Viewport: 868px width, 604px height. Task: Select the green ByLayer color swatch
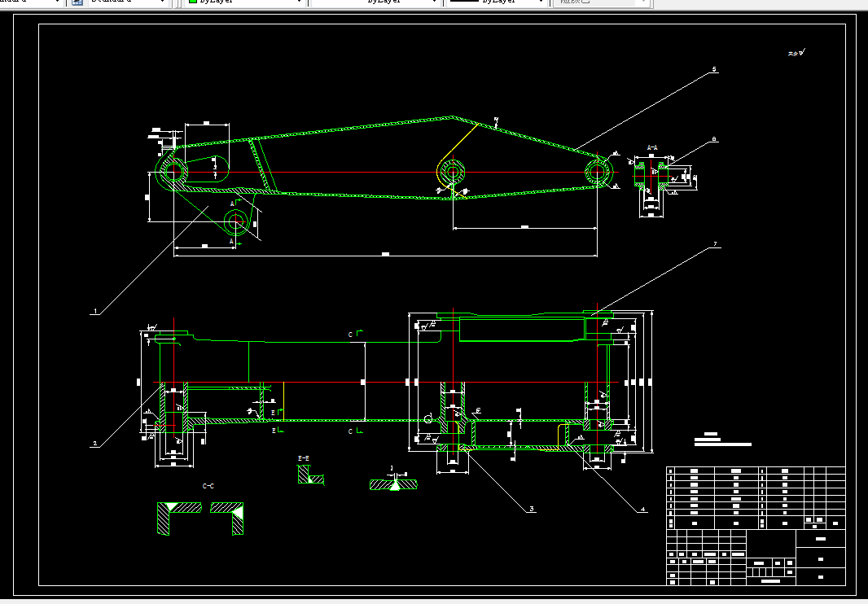tap(193, 2)
